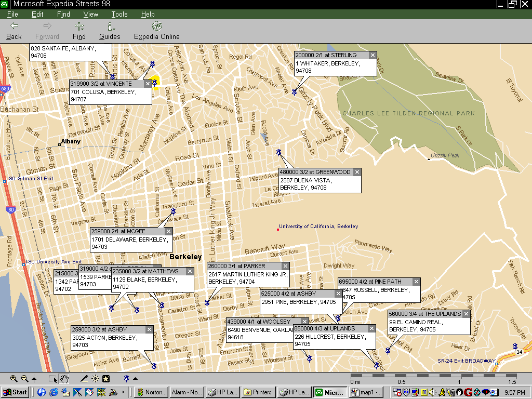Click the pushpin for 1 Whitaker balloon

[x=294, y=91]
